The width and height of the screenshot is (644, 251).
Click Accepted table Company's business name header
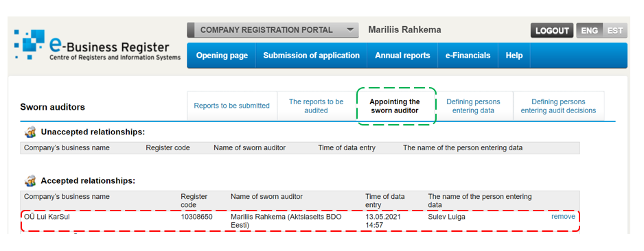(67, 196)
